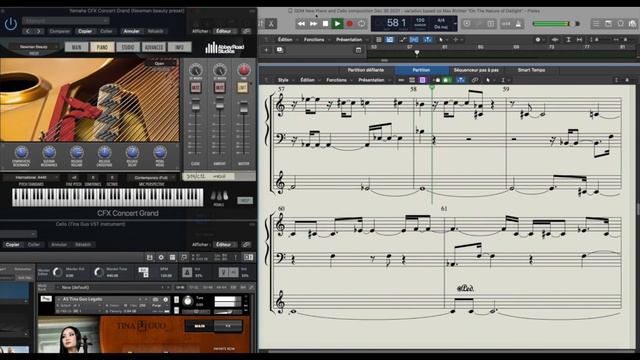Open the Mic Perspective Contemporary dropdown
The width and height of the screenshot is (640, 360).
click(151, 178)
